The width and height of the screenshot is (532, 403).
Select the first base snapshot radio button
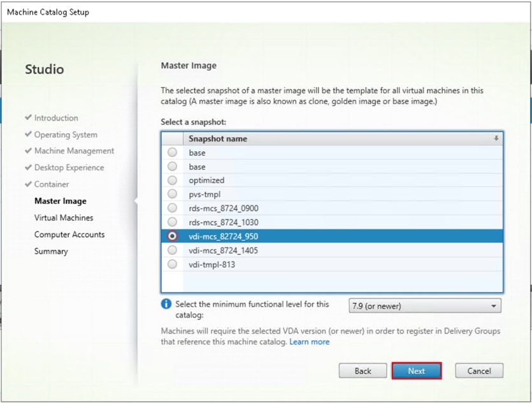(173, 152)
